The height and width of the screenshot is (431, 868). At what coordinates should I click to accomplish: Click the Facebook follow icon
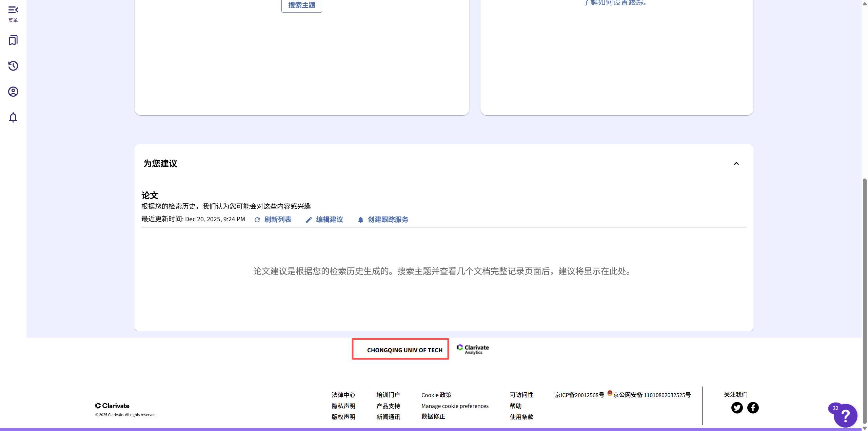coord(753,408)
